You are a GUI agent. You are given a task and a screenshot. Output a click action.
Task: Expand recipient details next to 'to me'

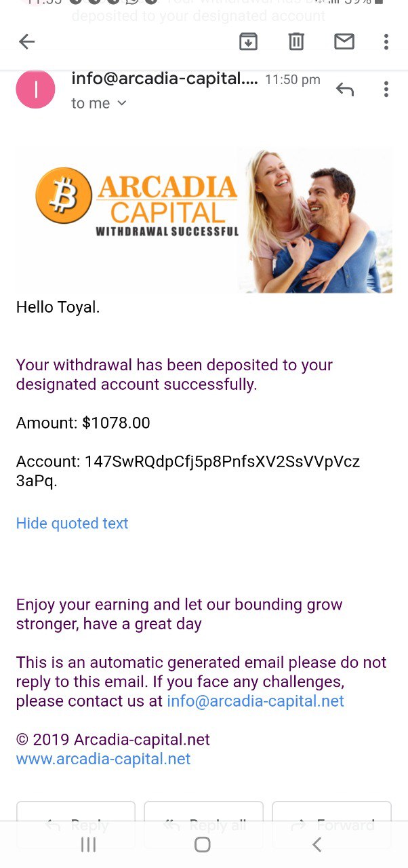(122, 103)
